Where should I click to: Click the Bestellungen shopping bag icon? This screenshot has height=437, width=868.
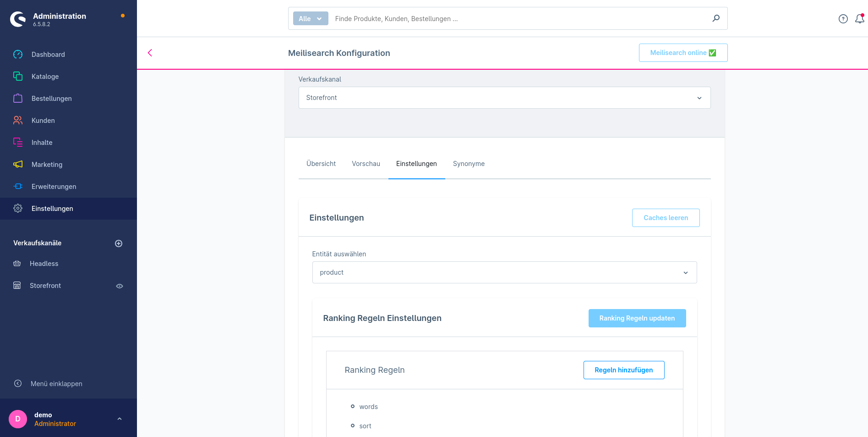tap(18, 98)
